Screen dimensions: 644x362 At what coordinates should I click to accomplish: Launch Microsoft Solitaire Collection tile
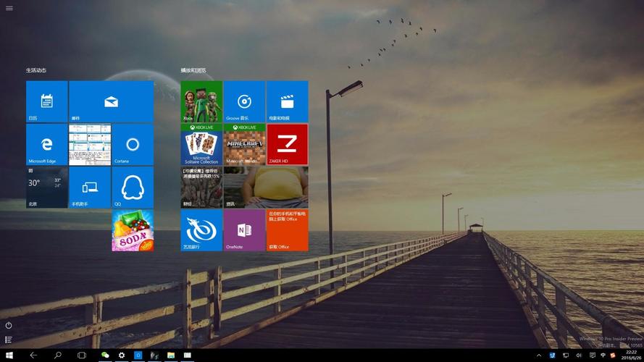(x=201, y=145)
